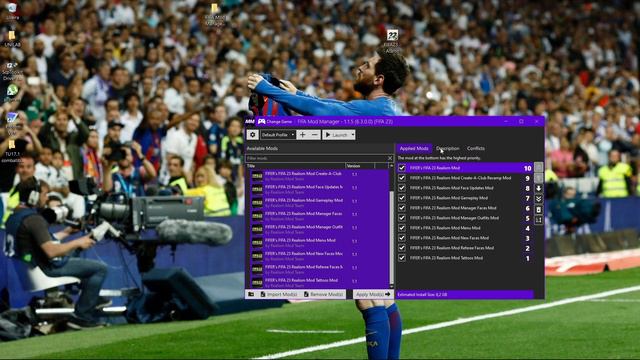Select Tattoos Mod in Available Mods list
The width and height of the screenshot is (640, 360).
pyautogui.click(x=319, y=282)
